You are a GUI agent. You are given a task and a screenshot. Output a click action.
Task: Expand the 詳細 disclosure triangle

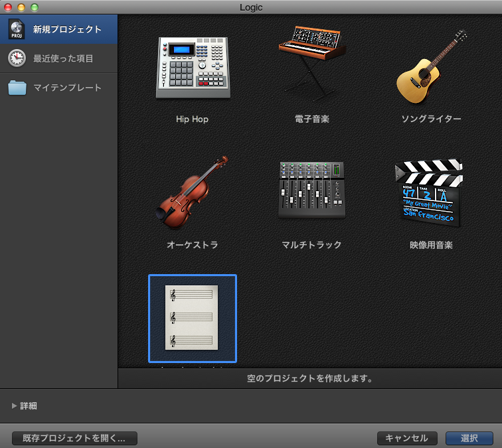pyautogui.click(x=14, y=406)
